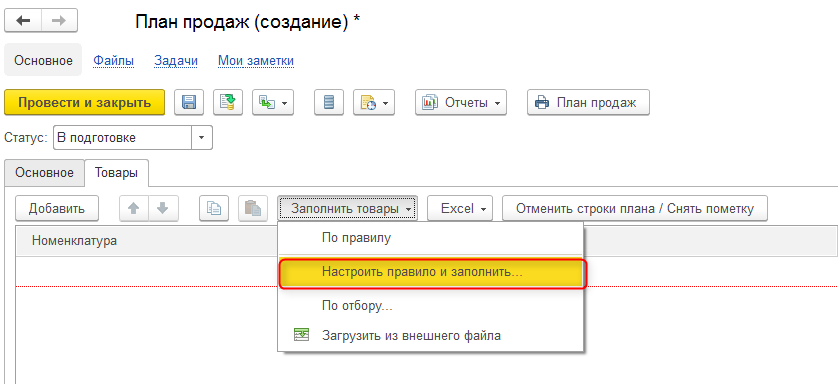Click the forward navigation arrow
The image size is (838, 384).
click(59, 21)
